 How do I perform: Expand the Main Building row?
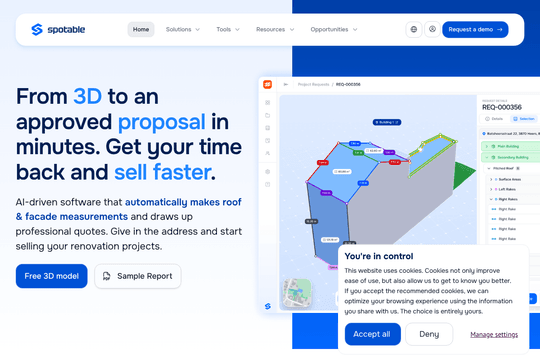(510, 146)
